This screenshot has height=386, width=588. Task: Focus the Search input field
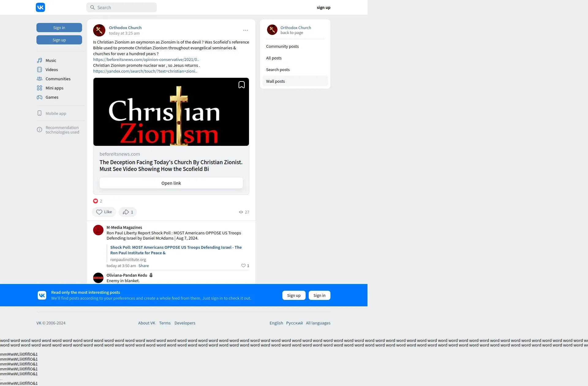pyautogui.click(x=125, y=7)
